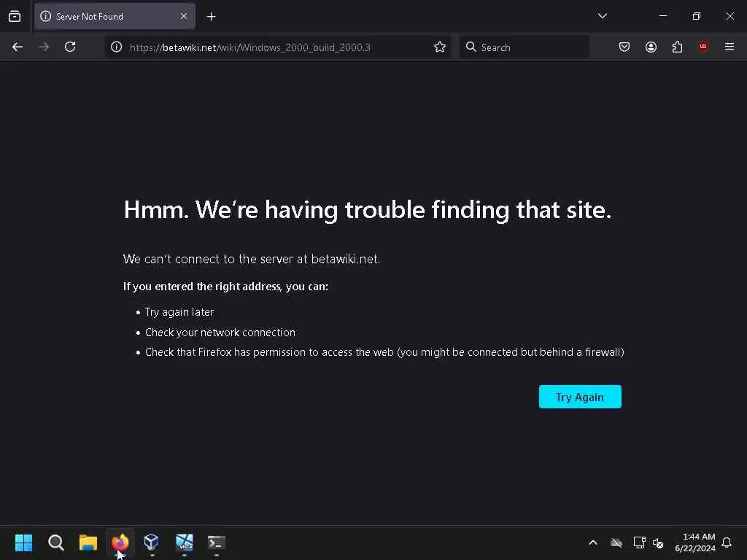
Task: Open the Vista-labeled taskbar app
Action: click(x=185, y=542)
